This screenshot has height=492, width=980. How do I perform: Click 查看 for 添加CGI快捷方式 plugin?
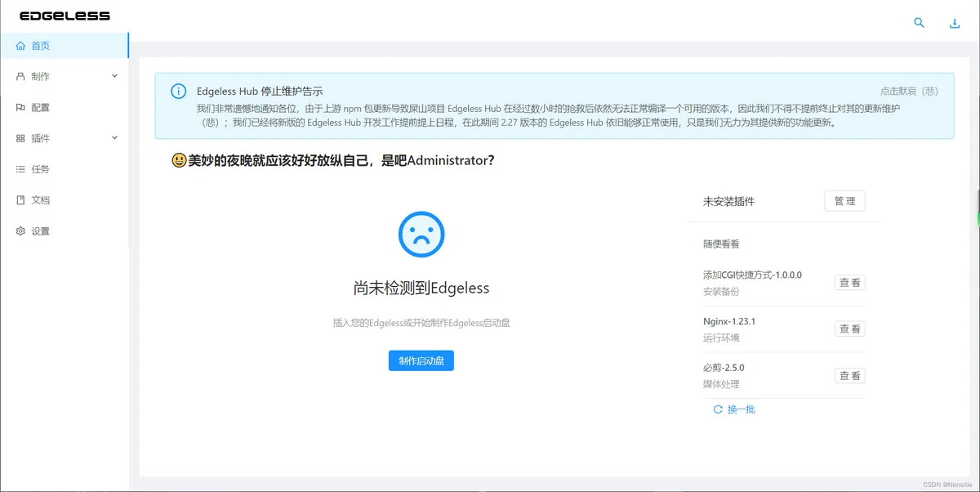coord(850,283)
